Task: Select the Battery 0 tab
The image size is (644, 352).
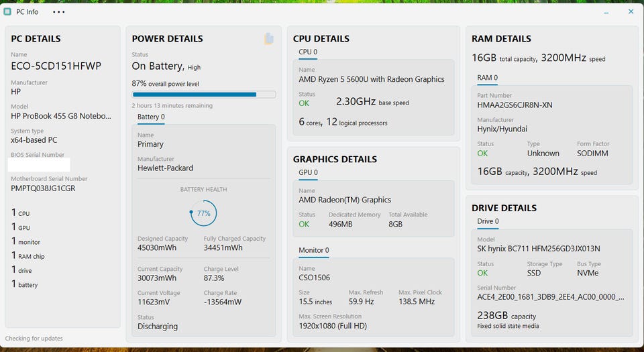Action: (151, 117)
